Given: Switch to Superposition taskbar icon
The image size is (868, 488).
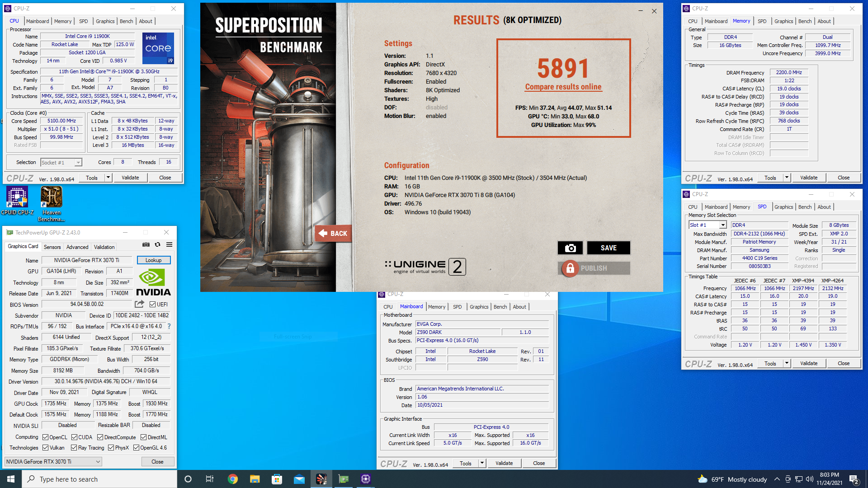Looking at the screenshot, I should (x=321, y=479).
